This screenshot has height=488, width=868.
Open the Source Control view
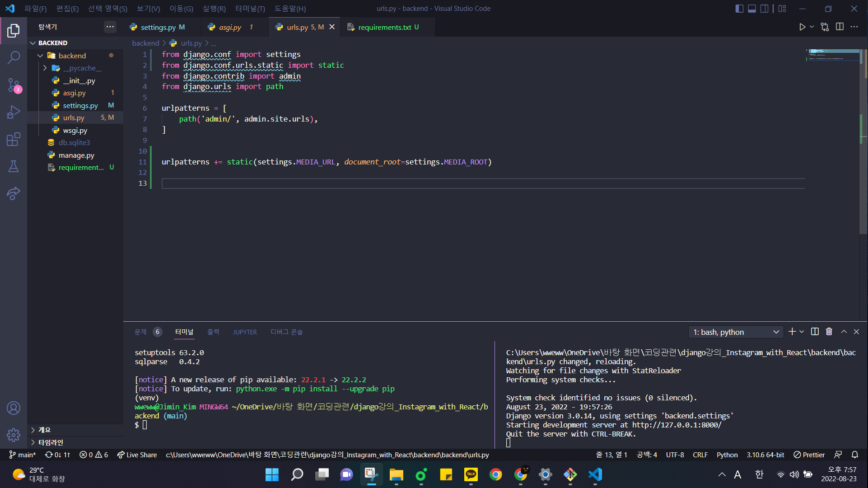pyautogui.click(x=14, y=85)
